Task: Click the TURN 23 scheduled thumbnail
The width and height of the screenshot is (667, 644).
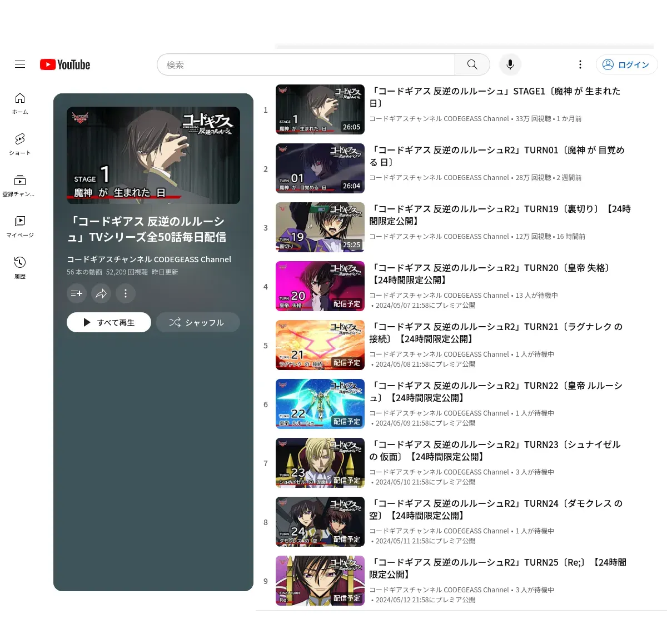Action: (x=320, y=463)
